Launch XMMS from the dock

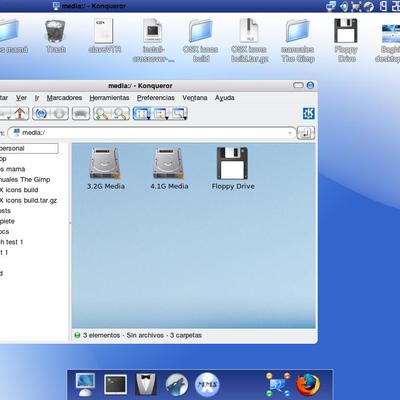click(x=207, y=384)
